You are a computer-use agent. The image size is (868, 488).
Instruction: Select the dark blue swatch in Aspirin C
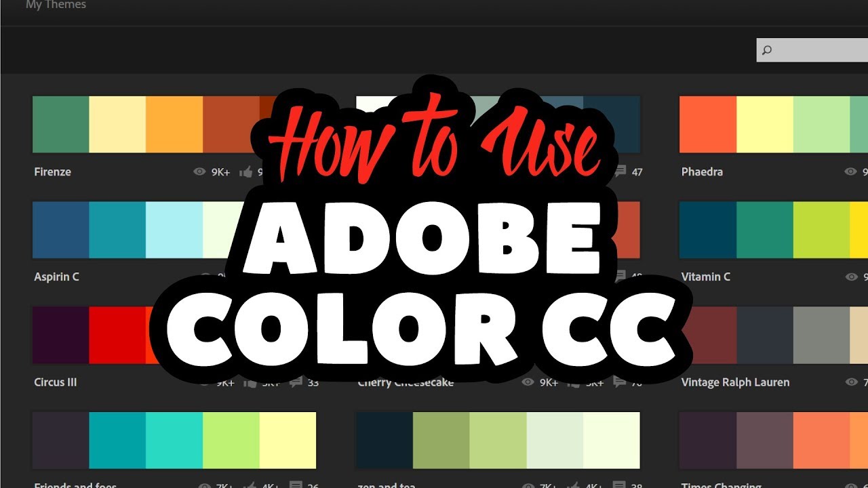pos(61,230)
